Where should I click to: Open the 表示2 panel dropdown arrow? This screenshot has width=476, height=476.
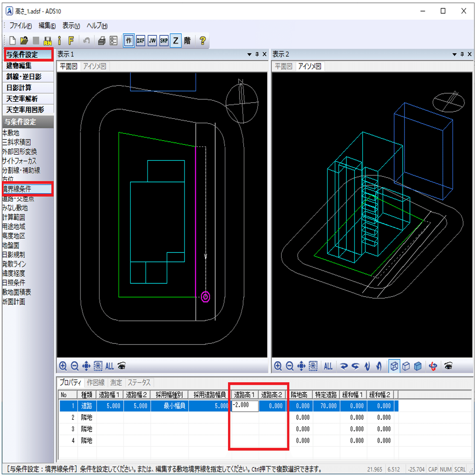click(454, 55)
